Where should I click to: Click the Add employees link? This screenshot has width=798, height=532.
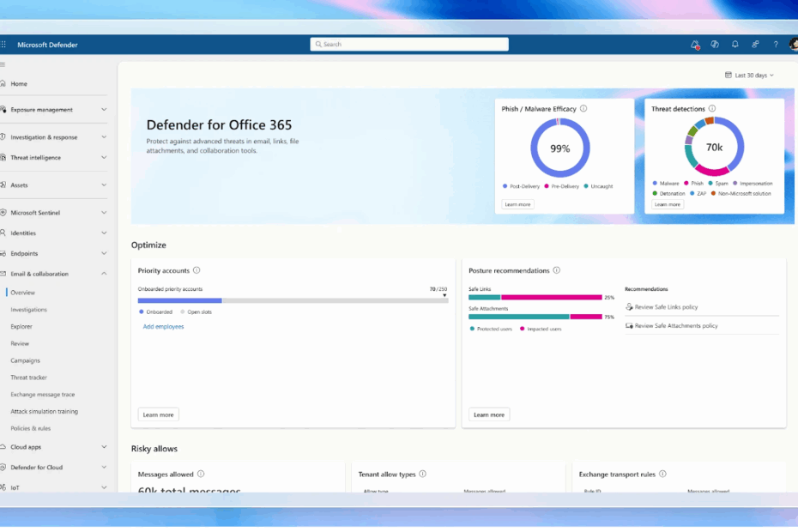pyautogui.click(x=163, y=327)
